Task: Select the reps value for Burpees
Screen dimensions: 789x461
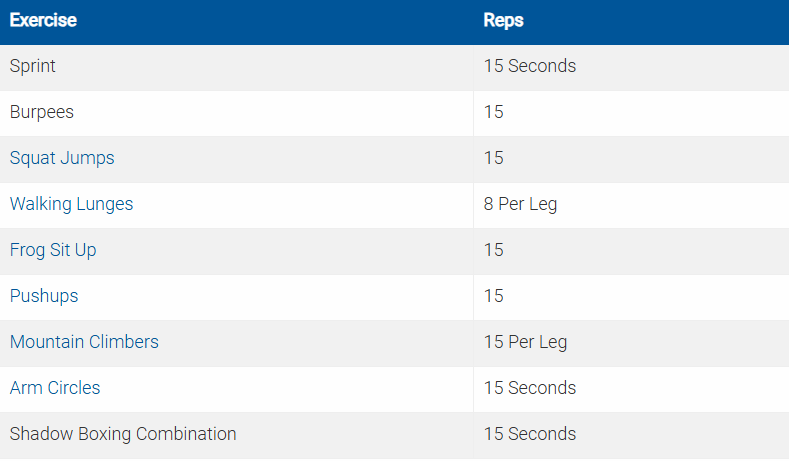Action: (x=493, y=112)
